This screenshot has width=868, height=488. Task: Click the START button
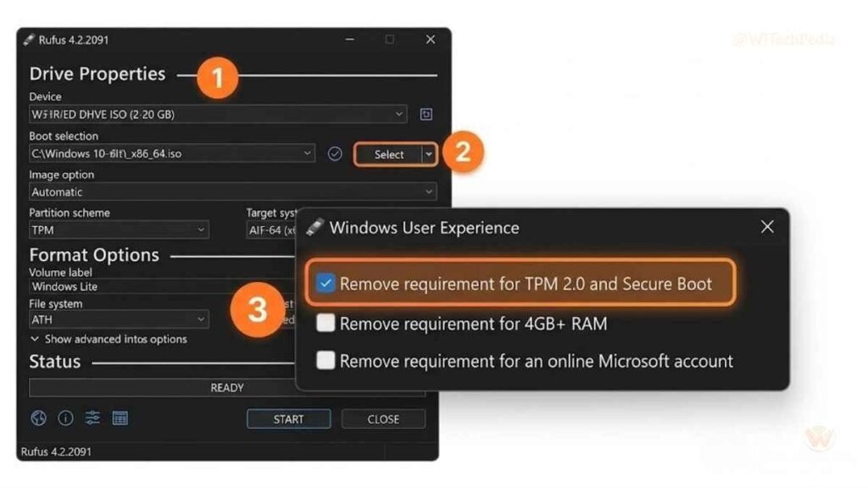[x=288, y=419]
